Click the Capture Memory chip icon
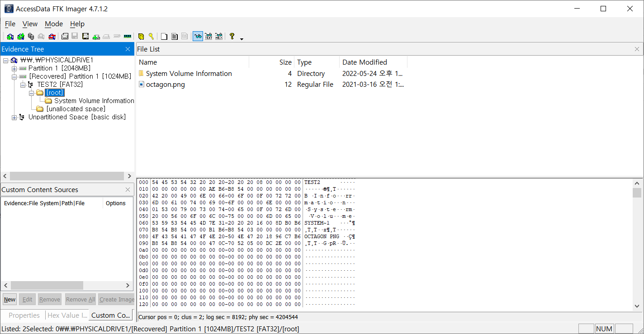644x334 pixels. 128,36
